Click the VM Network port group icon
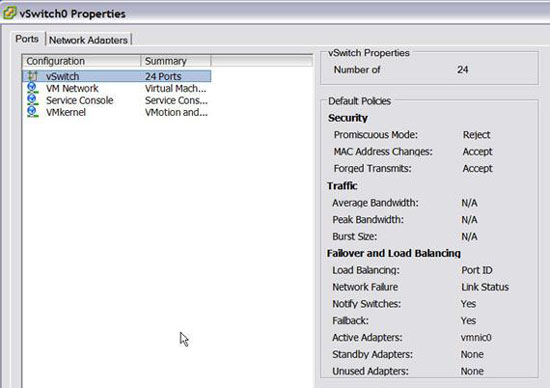 [33, 88]
